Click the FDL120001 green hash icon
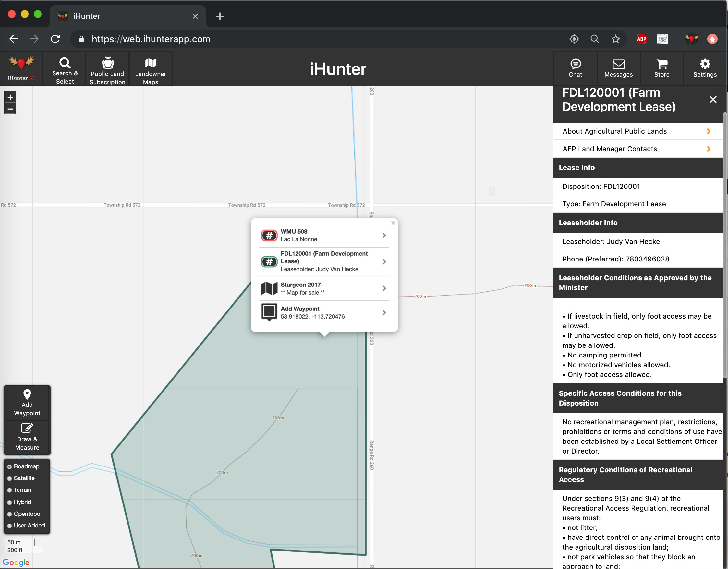The height and width of the screenshot is (569, 728). 269,262
